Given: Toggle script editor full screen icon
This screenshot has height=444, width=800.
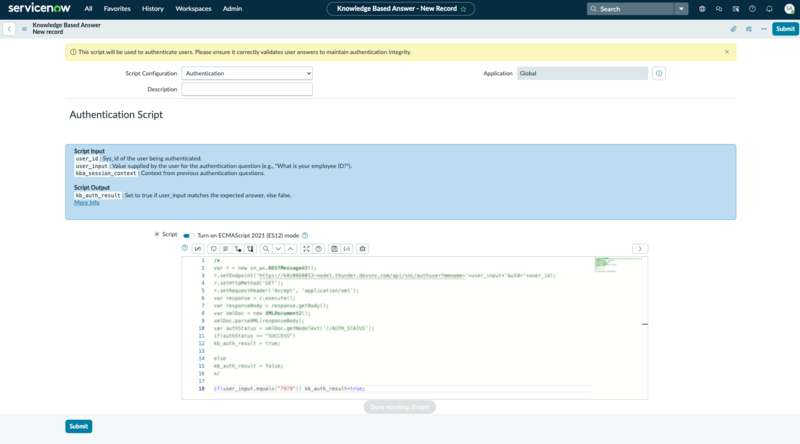Looking at the screenshot, I should [x=306, y=249].
